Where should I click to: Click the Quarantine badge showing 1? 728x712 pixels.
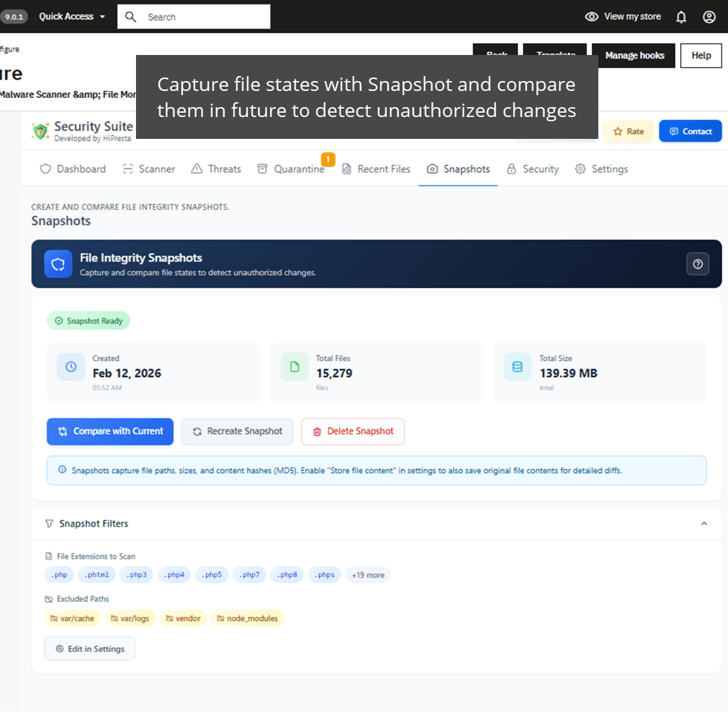328,159
